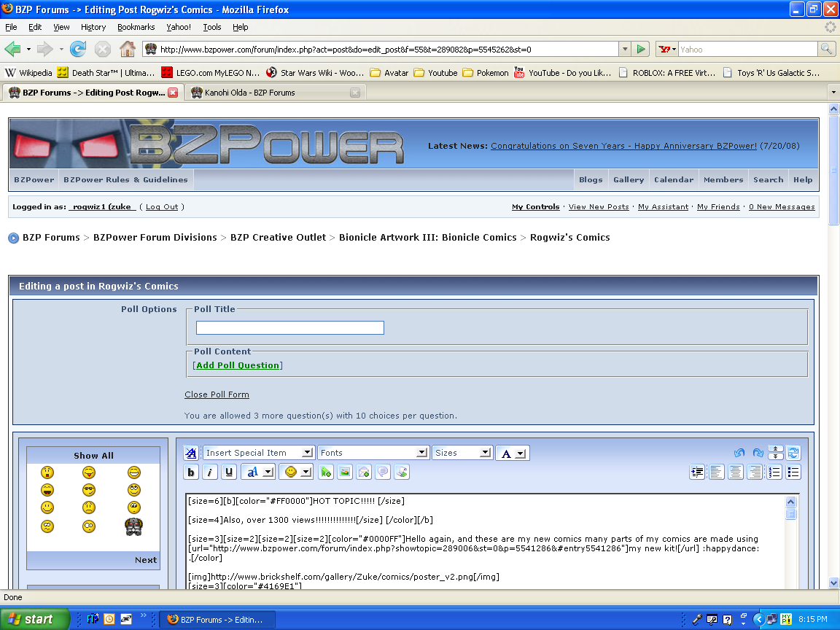Click the switch editor mode refresh icon
840x630 pixels.
793,453
